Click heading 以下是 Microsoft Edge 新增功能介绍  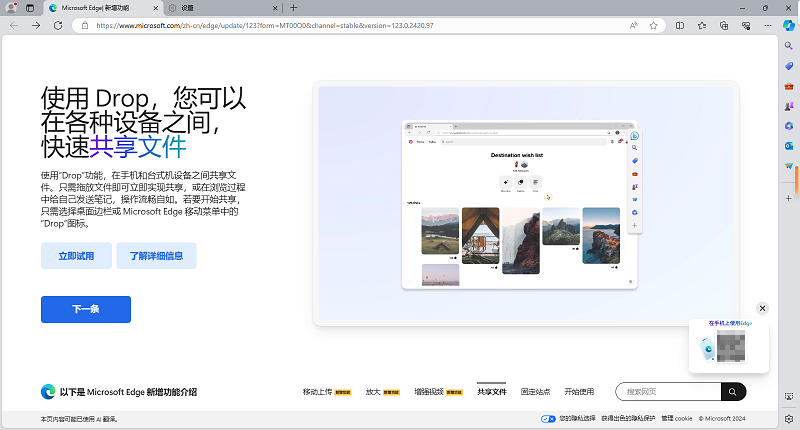coord(128,392)
